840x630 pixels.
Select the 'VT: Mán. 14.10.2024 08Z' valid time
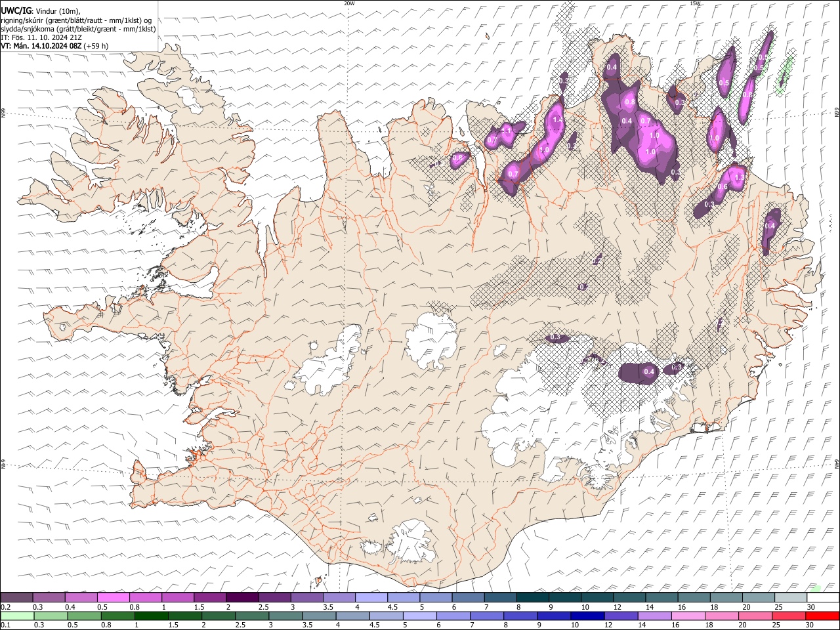41,46
